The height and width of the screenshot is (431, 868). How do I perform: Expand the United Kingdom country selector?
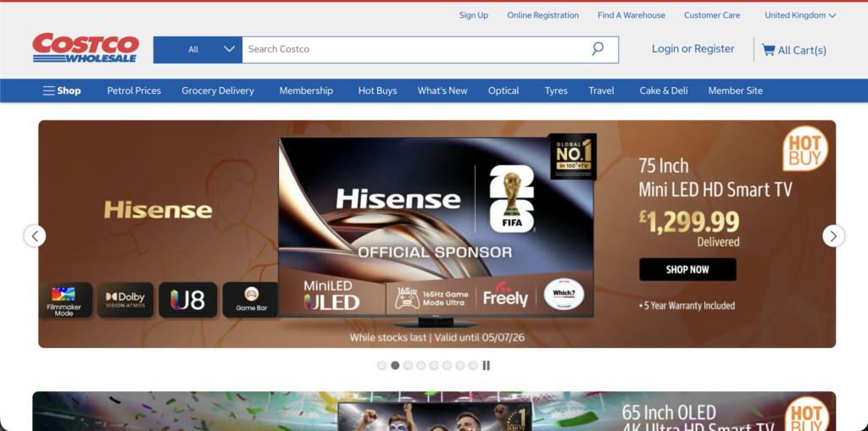click(800, 15)
